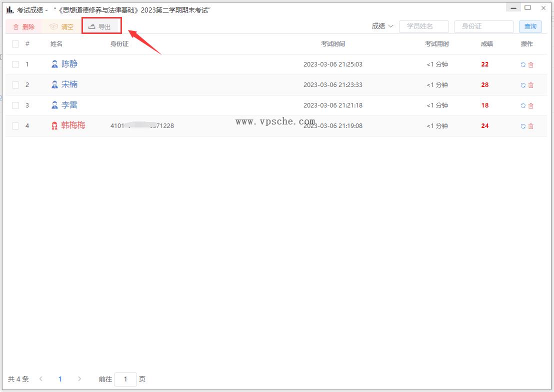The width and height of the screenshot is (554, 392).
Task: Open student 宋楠's name link
Action: coord(69,84)
